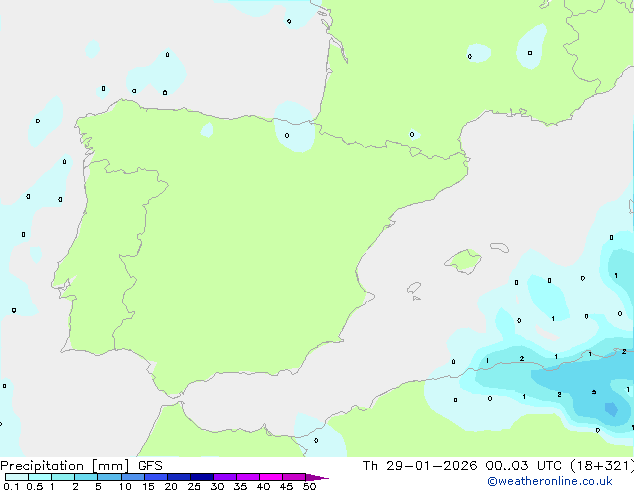Click the forecast date 'Th 29-01-2026 00..03 UTC'
The width and height of the screenshot is (634, 490).
pos(462,466)
